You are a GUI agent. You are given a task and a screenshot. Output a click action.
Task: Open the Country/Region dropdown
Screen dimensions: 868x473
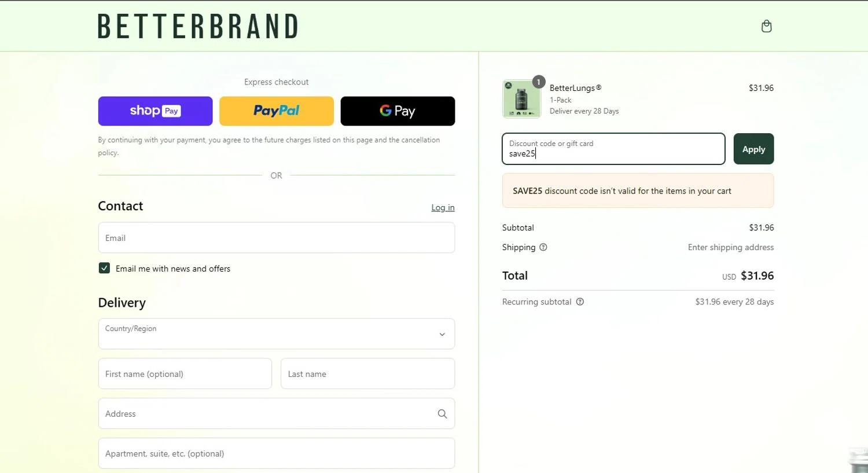point(277,334)
